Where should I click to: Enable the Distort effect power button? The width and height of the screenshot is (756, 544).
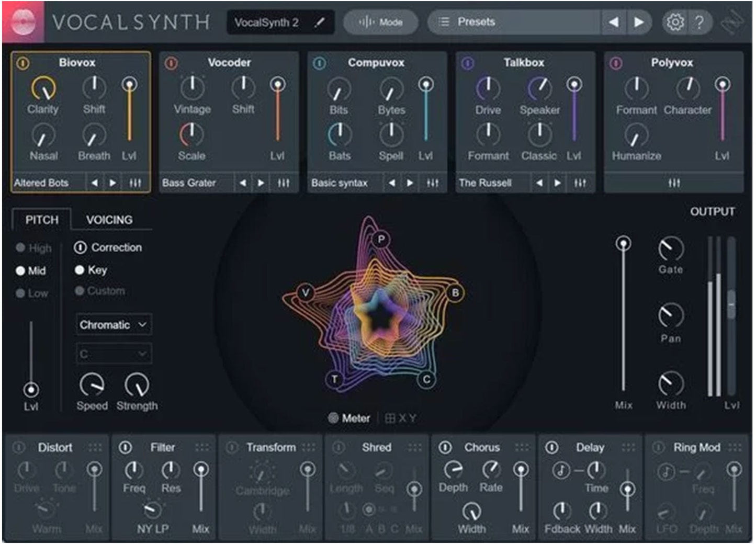point(19,447)
